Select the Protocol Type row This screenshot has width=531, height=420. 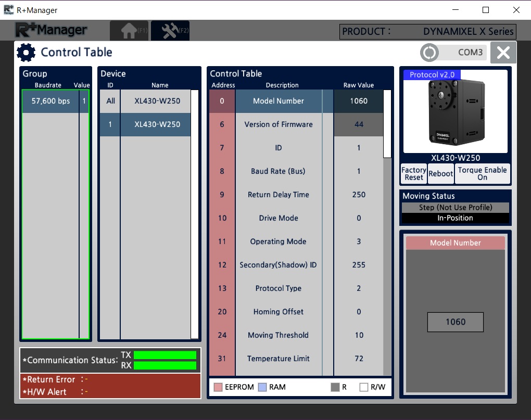click(x=296, y=288)
